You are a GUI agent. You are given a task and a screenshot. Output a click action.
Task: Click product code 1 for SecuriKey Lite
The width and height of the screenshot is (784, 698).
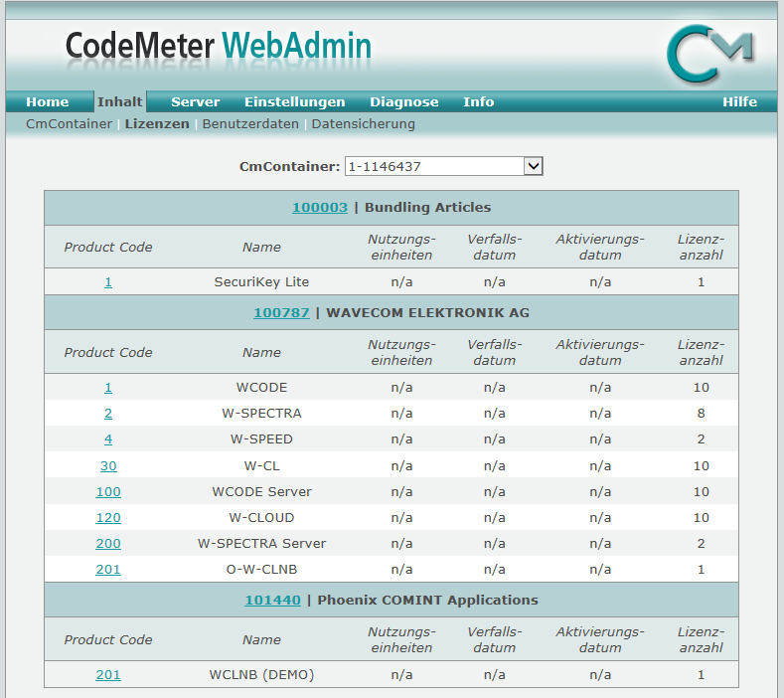click(108, 282)
